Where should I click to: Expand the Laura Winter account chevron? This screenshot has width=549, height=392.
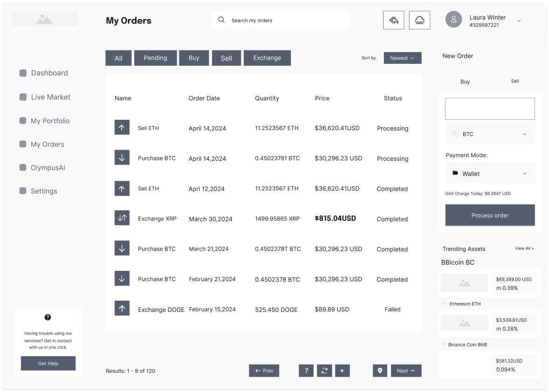[519, 21]
